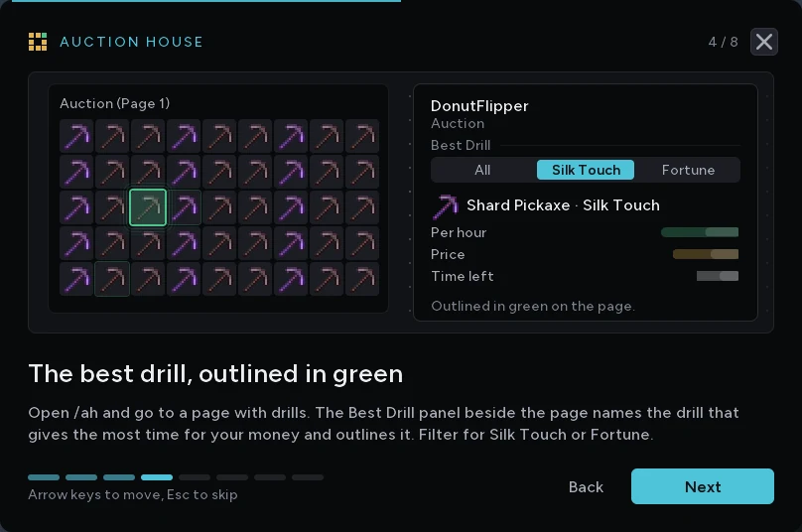The height and width of the screenshot is (532, 802).
Task: Click the Shard Pickaxe icon in Best Drill panel
Action: (445, 206)
